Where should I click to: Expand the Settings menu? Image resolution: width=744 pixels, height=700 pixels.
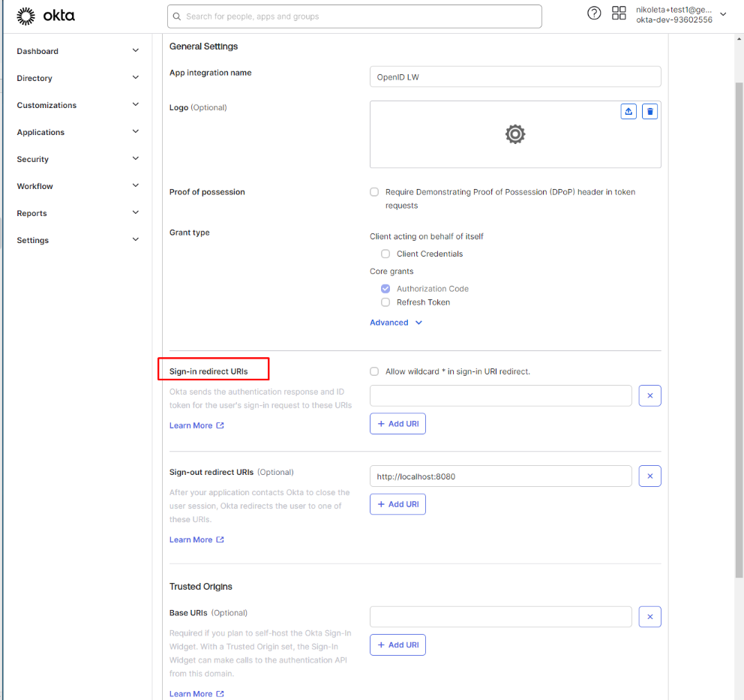[78, 240]
